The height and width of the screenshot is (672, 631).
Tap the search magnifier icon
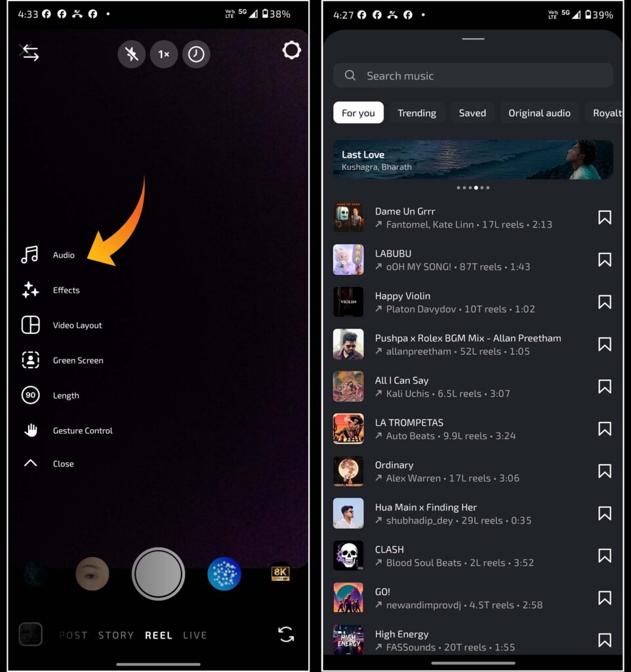(350, 75)
